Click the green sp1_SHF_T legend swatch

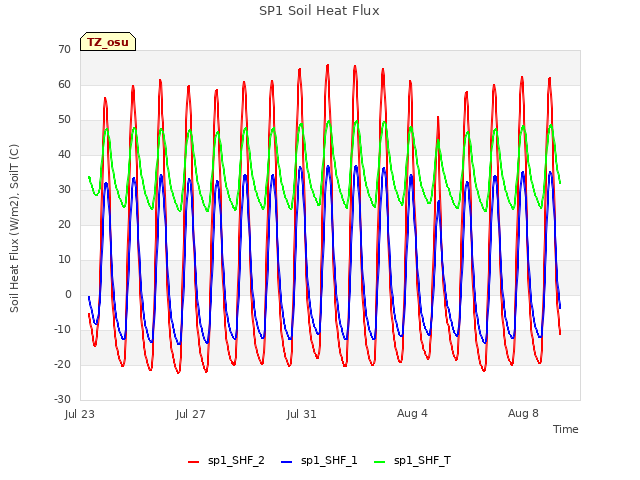380,462
